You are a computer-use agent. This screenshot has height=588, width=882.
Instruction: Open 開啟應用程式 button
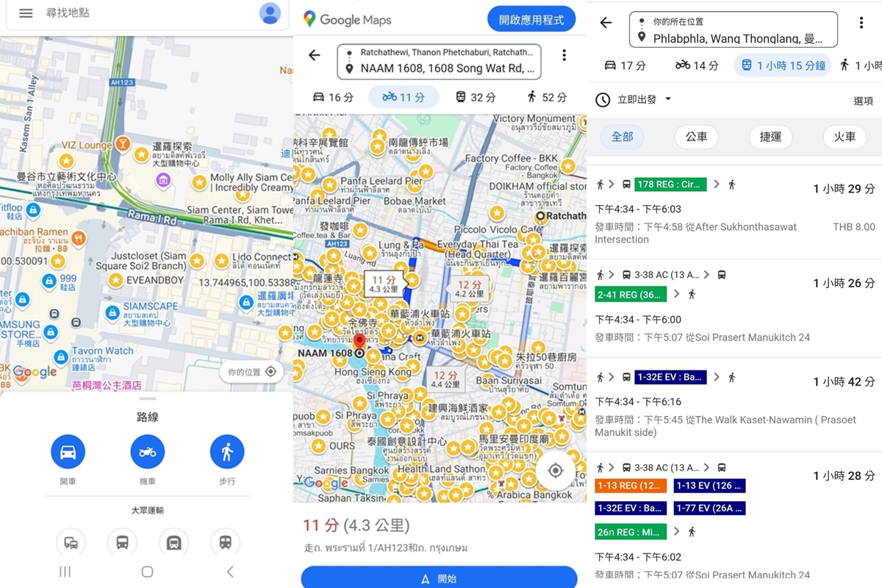click(531, 20)
